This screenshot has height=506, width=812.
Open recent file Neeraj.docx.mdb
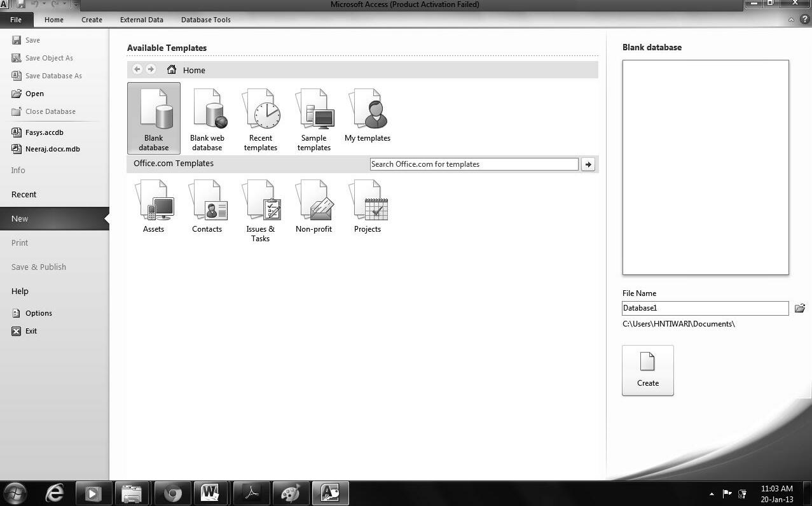point(46,149)
